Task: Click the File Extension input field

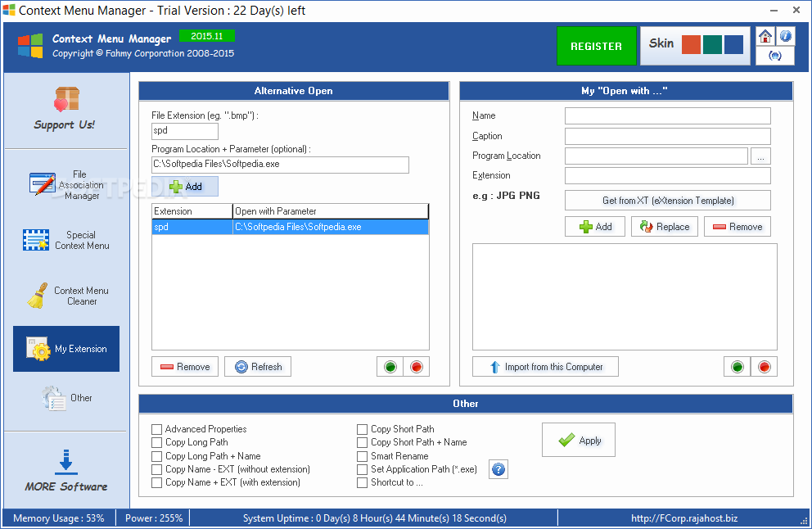Action: [x=185, y=130]
